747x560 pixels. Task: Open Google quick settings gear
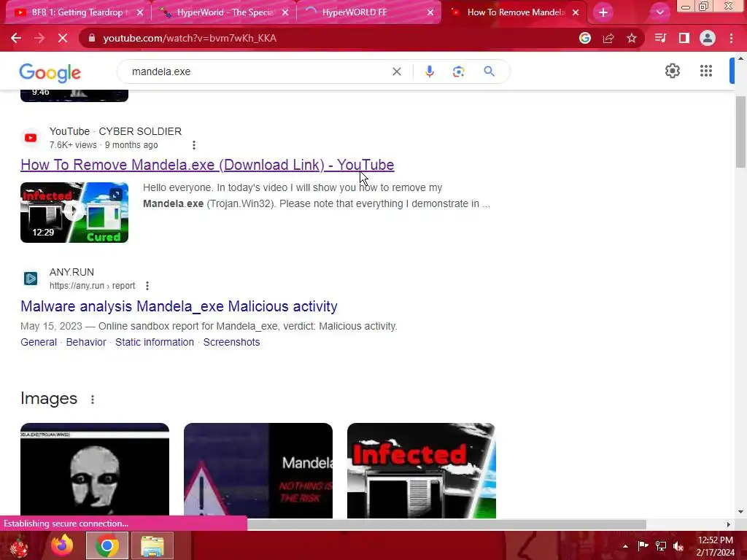(x=672, y=71)
